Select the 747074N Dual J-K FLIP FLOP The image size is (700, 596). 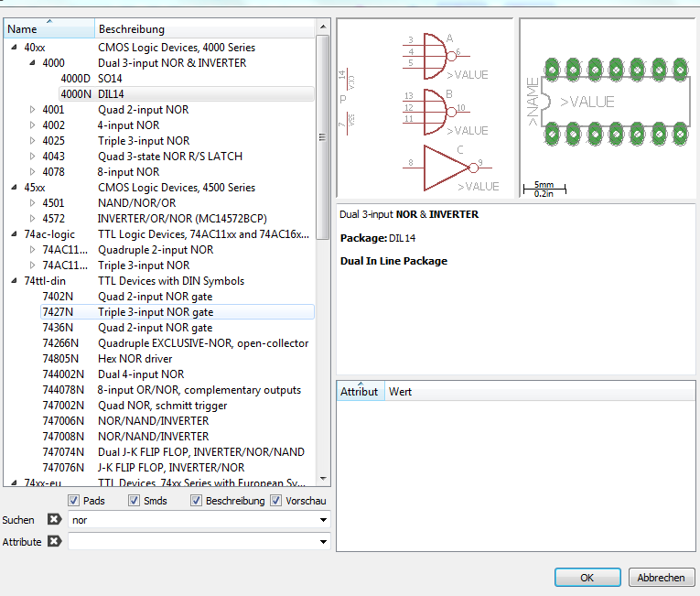178,452
